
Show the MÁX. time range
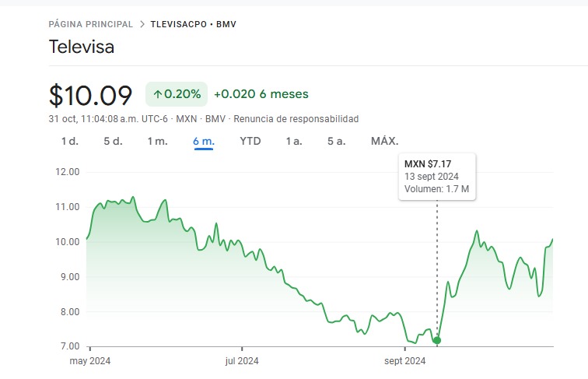click(x=385, y=142)
